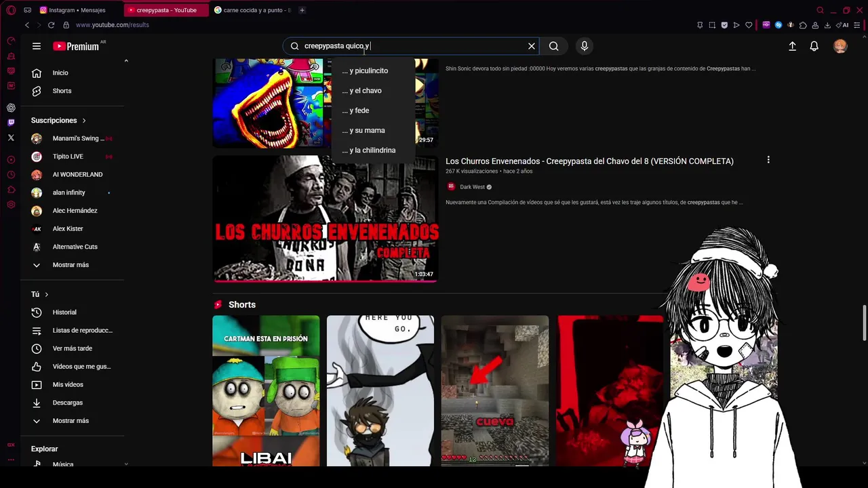This screenshot has width=868, height=488.
Task: Open tab search magnifier in title bar
Action: pyautogui.click(x=820, y=10)
